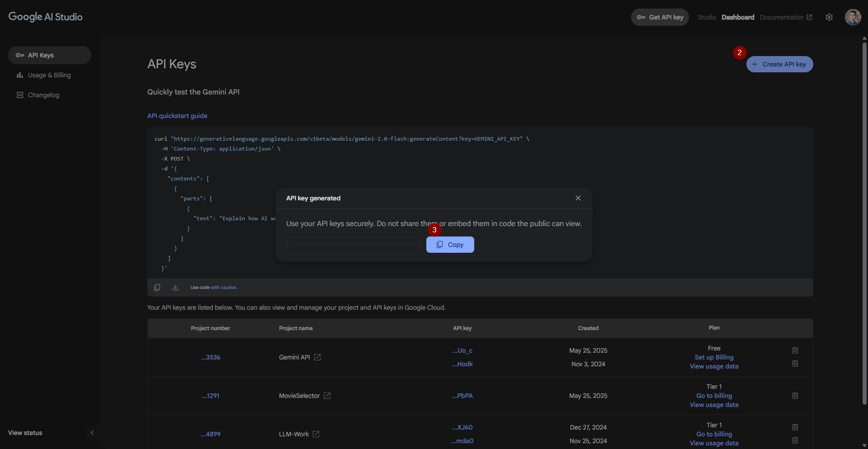Click the user profile avatar

(853, 17)
